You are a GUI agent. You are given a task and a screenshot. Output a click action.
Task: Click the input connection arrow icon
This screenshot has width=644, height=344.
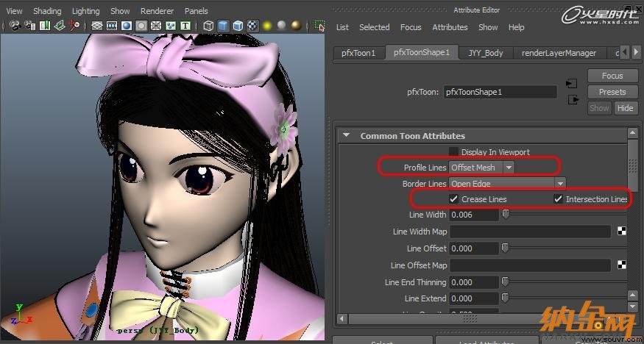(x=571, y=84)
